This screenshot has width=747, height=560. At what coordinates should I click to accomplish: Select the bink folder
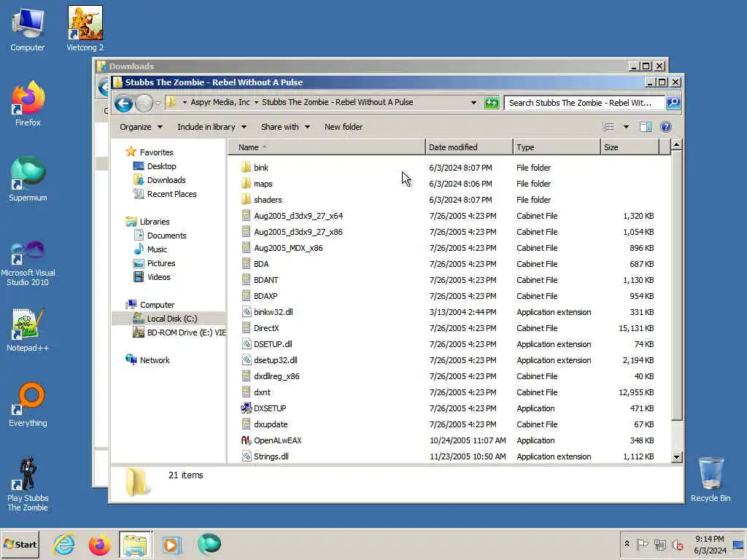[261, 168]
